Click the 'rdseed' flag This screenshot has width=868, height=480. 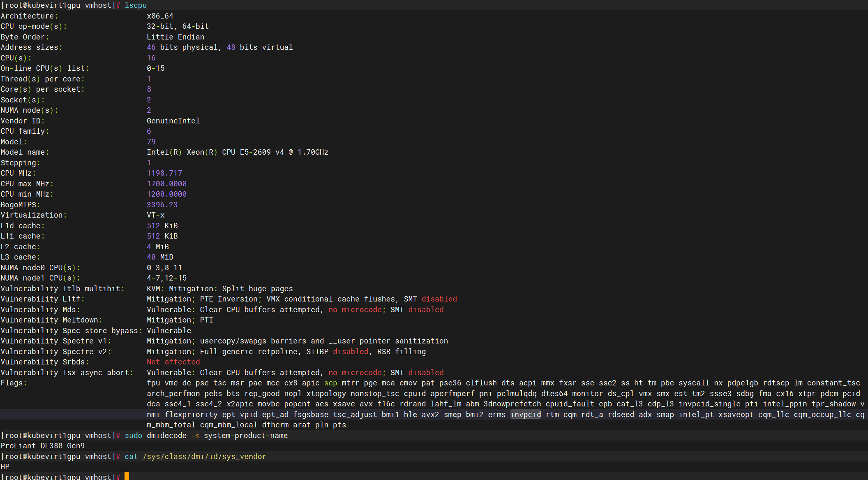coord(621,415)
